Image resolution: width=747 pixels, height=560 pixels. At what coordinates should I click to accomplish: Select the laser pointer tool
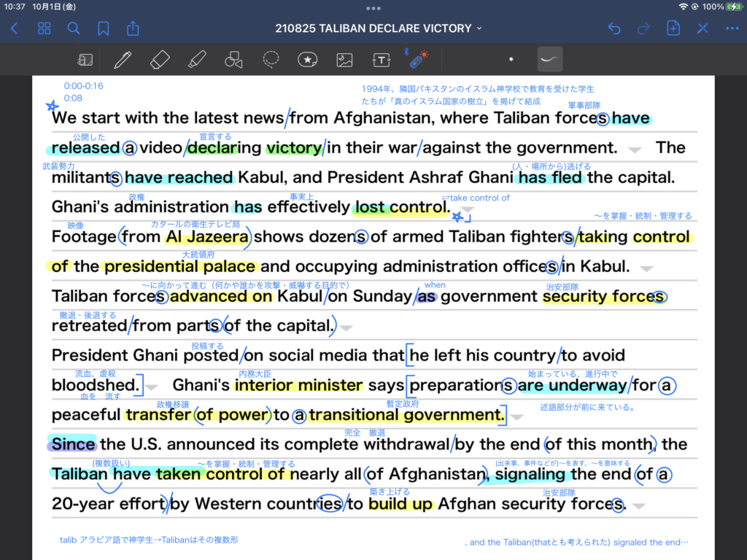[418, 58]
